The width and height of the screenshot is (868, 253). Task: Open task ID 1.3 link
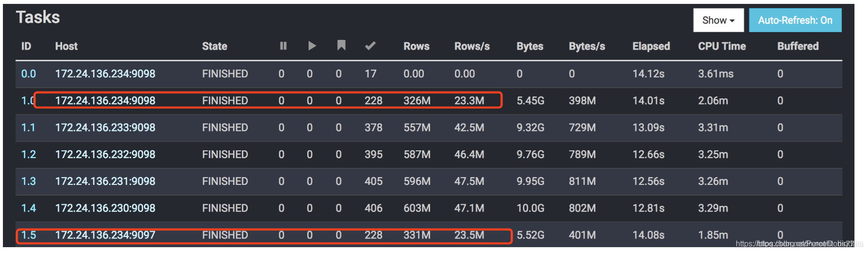[29, 181]
